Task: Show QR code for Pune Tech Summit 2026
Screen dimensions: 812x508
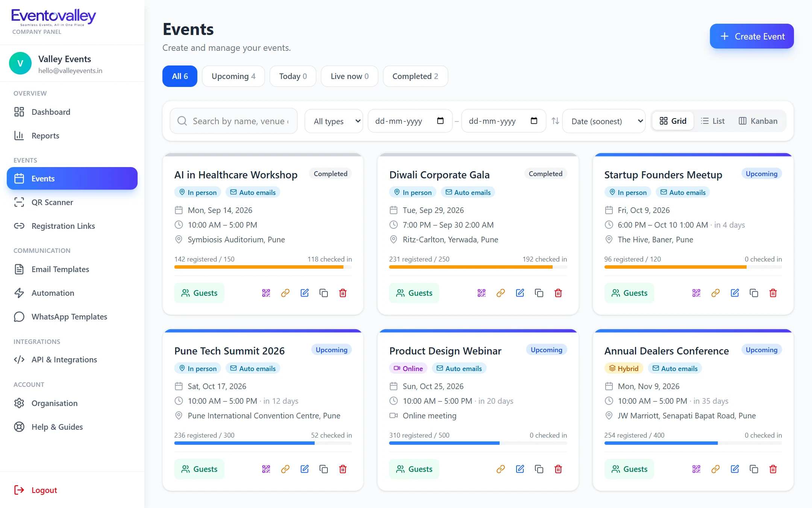Action: (266, 469)
